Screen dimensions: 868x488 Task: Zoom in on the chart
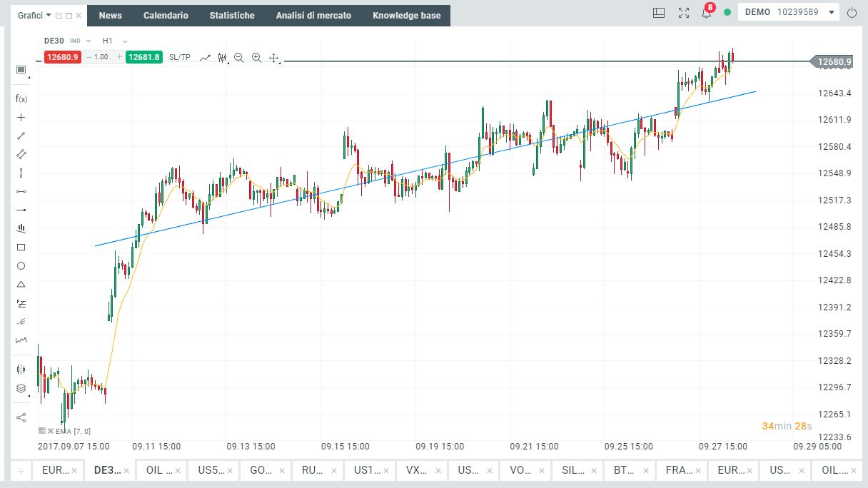256,57
